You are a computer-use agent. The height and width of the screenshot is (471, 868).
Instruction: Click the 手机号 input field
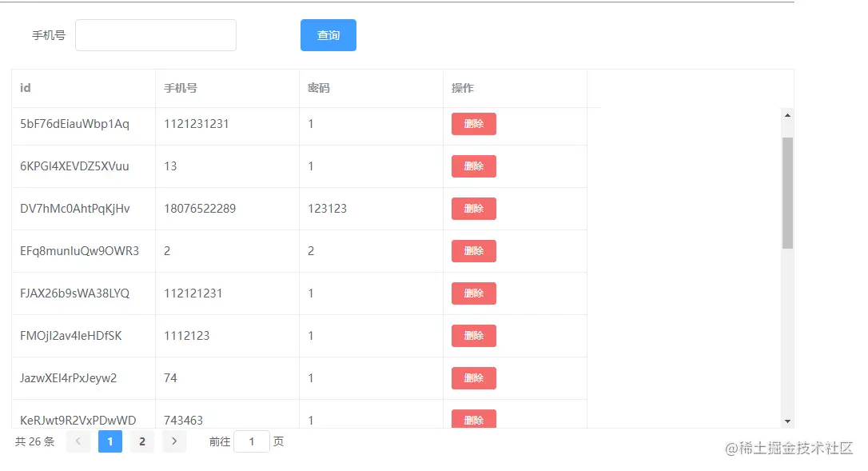pos(155,34)
